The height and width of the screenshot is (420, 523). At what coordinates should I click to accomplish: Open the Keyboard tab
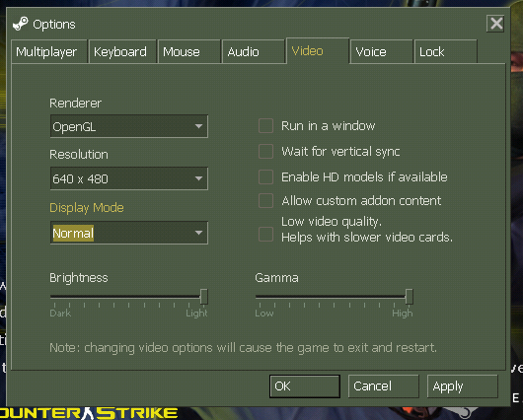pos(122,51)
